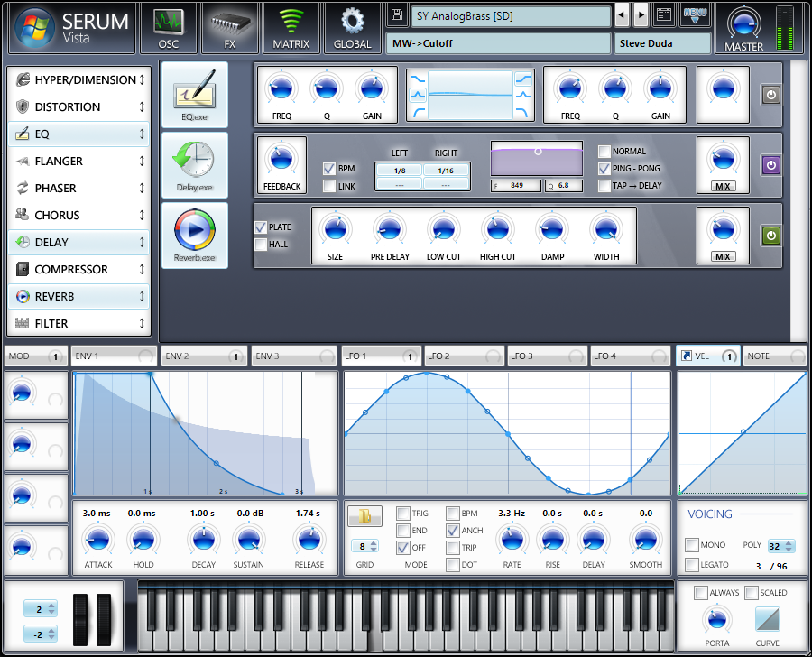Open the OSC page icon

(x=169, y=28)
